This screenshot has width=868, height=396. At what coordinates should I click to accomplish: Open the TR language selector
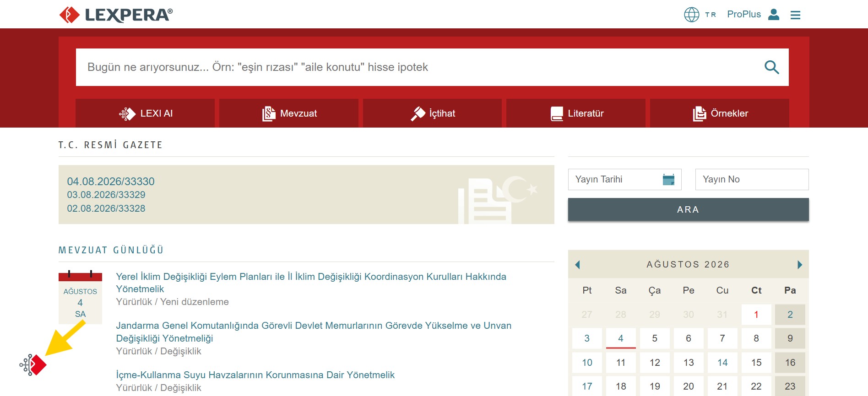[x=711, y=15]
